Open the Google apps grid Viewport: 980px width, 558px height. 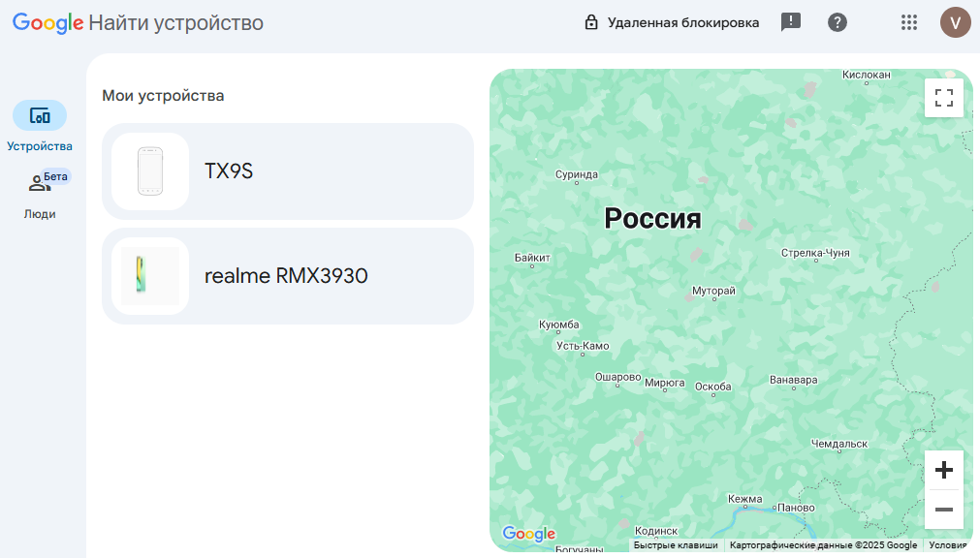tap(909, 22)
